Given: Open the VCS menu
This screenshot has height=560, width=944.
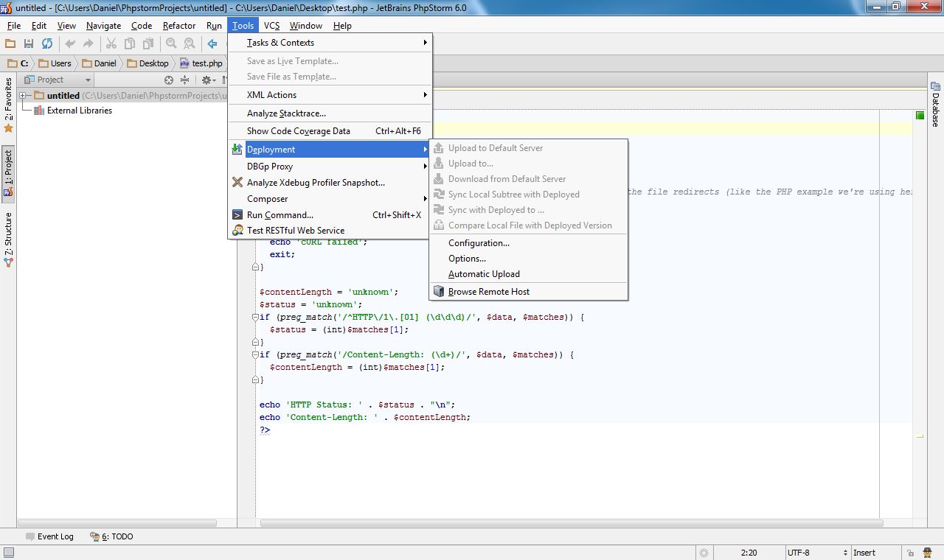Looking at the screenshot, I should [271, 25].
